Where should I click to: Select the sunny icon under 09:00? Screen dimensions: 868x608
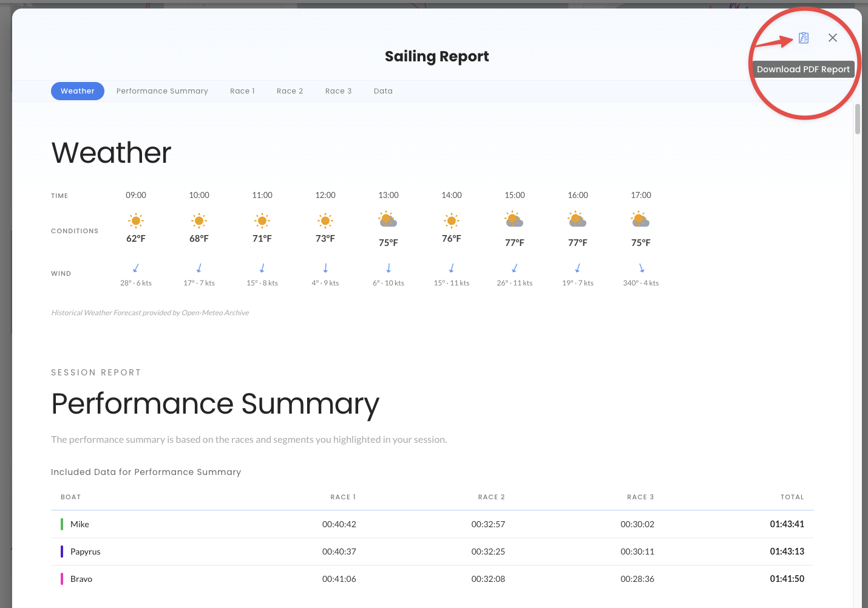[135, 220]
